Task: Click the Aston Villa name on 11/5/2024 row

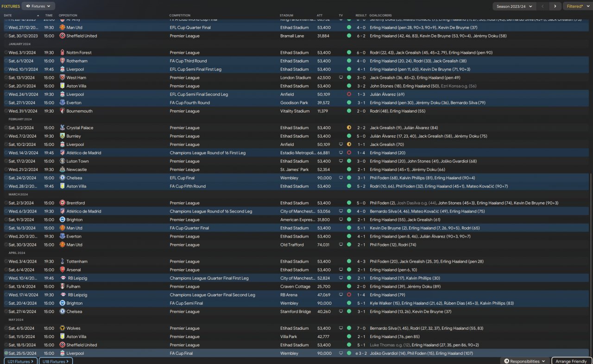Action: coord(76,337)
